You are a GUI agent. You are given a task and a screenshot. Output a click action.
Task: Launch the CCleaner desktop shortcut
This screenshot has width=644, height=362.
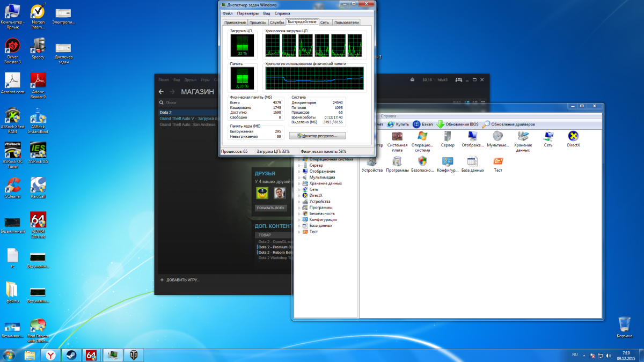(x=12, y=186)
